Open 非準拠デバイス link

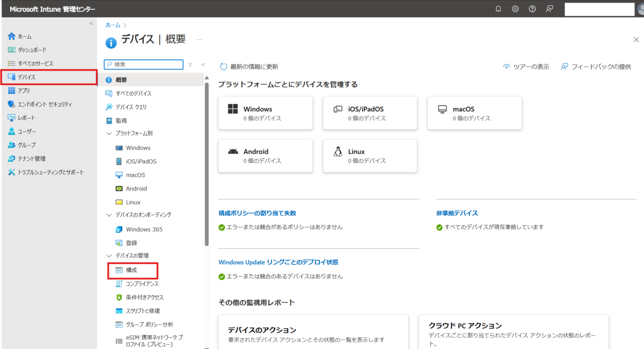(x=457, y=213)
